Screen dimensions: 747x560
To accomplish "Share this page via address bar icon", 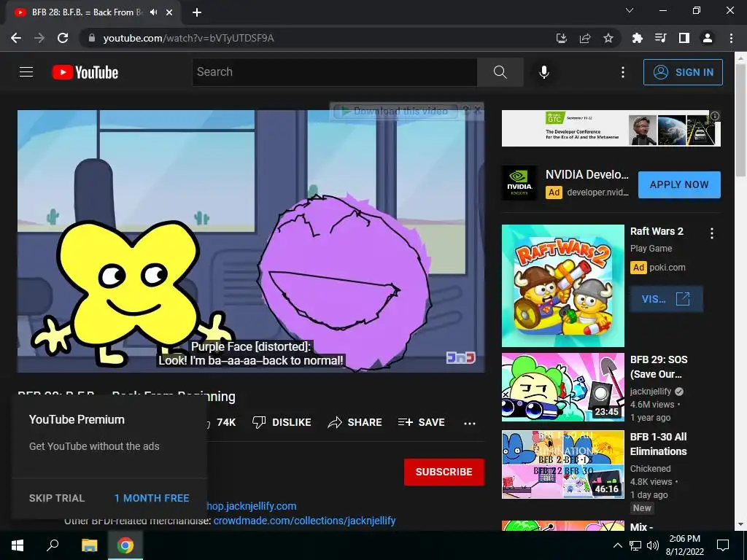I will click(x=585, y=38).
